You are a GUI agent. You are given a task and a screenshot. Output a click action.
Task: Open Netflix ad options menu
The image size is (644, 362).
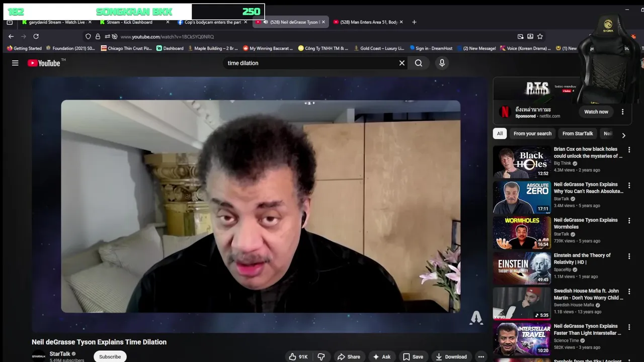pyautogui.click(x=622, y=112)
